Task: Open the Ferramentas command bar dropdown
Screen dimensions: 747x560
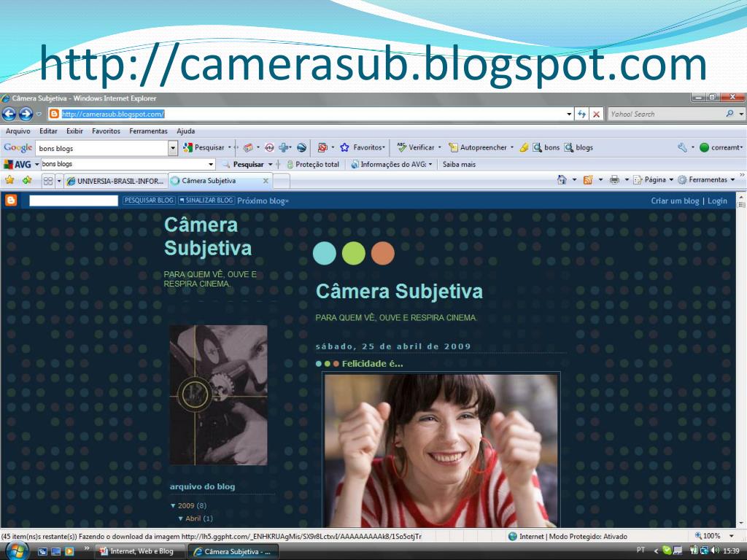Action: pyautogui.click(x=706, y=179)
